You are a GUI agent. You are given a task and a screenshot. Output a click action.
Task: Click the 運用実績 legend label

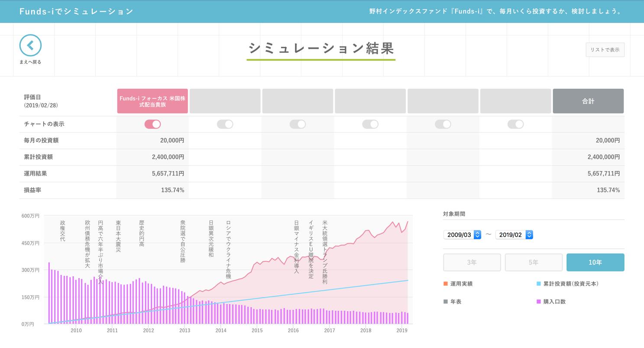[461, 284]
